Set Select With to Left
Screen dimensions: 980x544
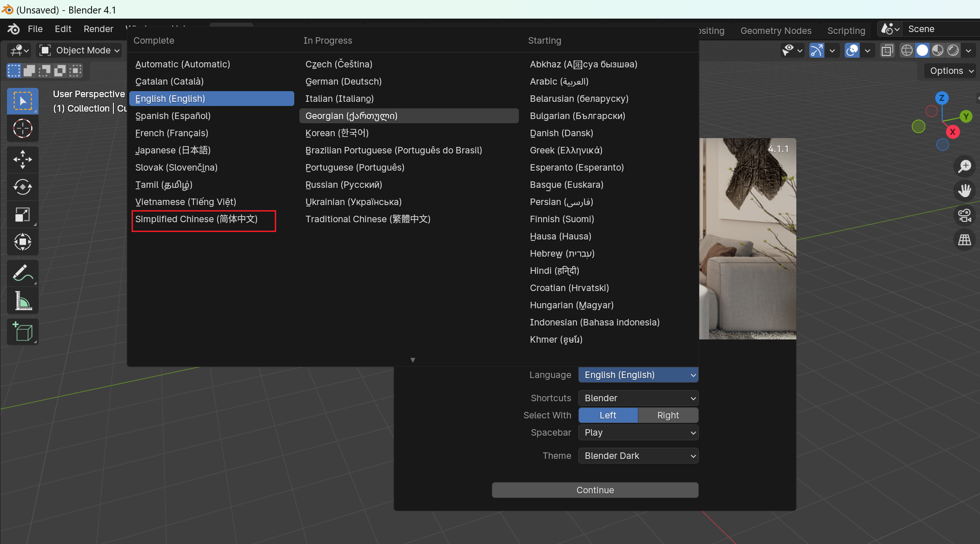pyautogui.click(x=608, y=415)
